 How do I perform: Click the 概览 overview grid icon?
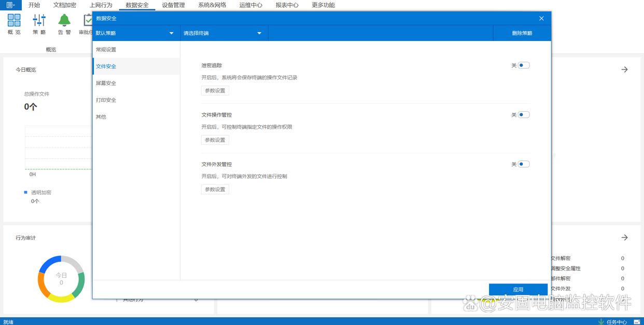(14, 21)
